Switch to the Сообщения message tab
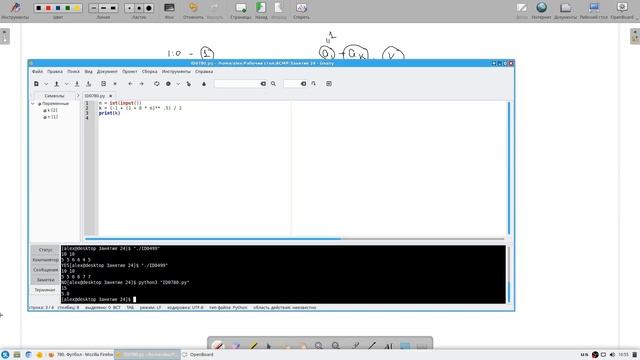640x360 pixels. pos(45,270)
